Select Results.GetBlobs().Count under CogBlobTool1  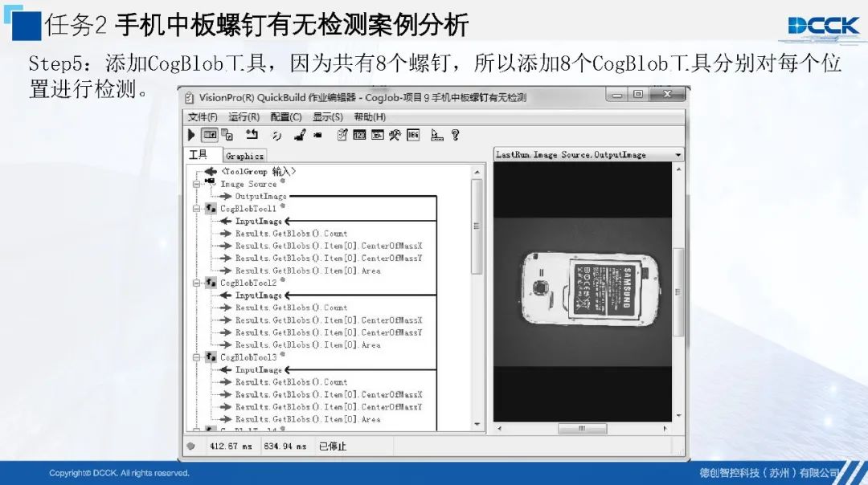pos(291,234)
